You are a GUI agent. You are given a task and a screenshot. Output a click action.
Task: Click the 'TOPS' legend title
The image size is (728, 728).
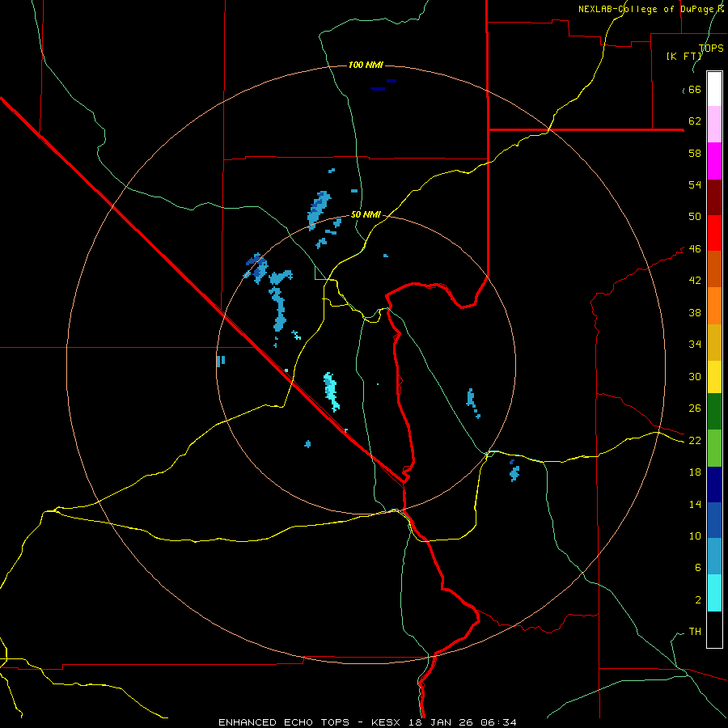[711, 48]
